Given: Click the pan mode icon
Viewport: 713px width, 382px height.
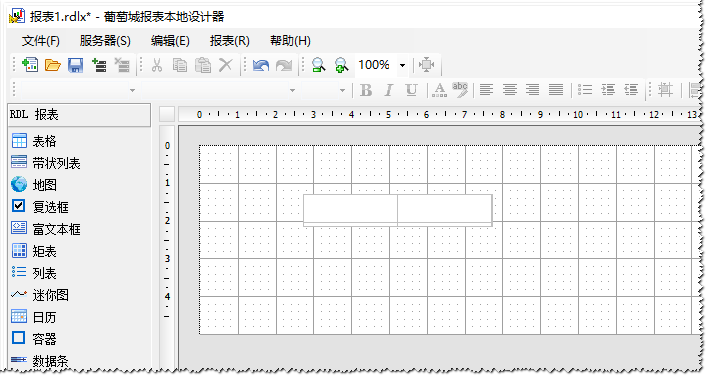Looking at the screenshot, I should (x=427, y=65).
